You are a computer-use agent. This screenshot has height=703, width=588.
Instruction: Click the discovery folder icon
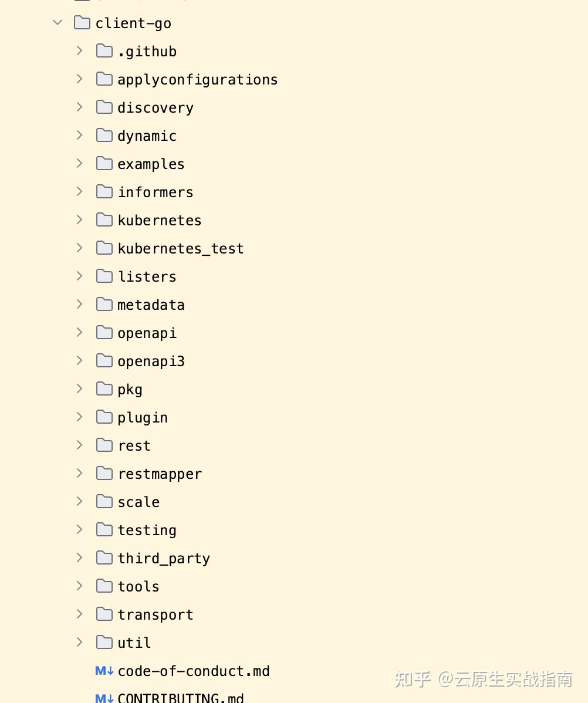point(104,107)
